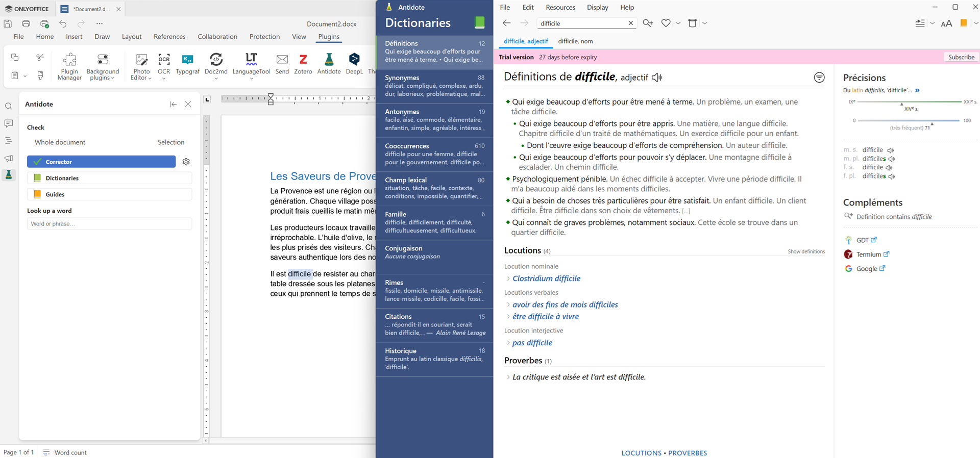Play masculine singular difficile audio

point(891,150)
